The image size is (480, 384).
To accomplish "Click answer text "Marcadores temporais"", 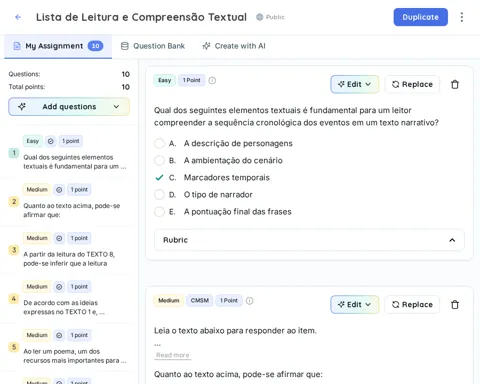I will pos(227,177).
